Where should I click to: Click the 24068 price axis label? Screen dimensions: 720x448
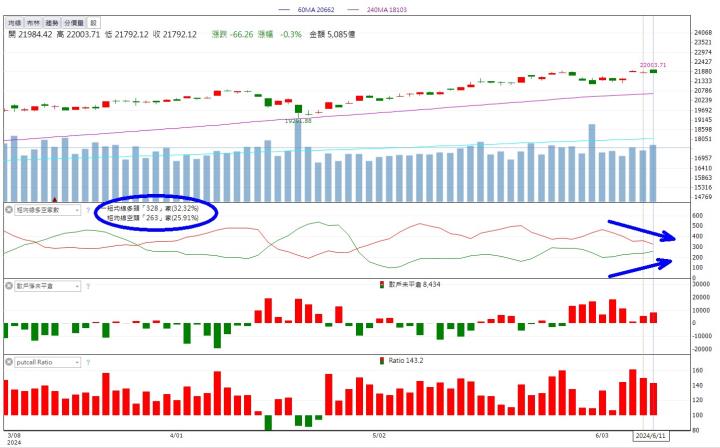coord(703,33)
